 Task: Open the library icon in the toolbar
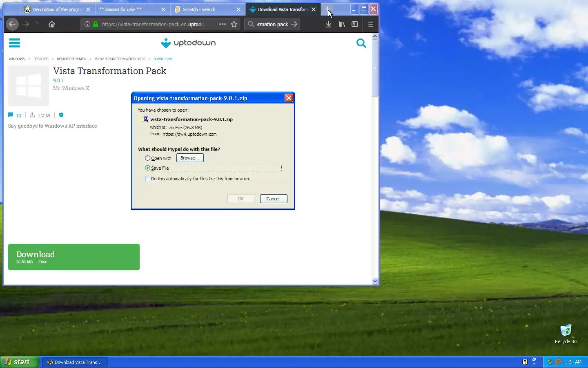[342, 24]
